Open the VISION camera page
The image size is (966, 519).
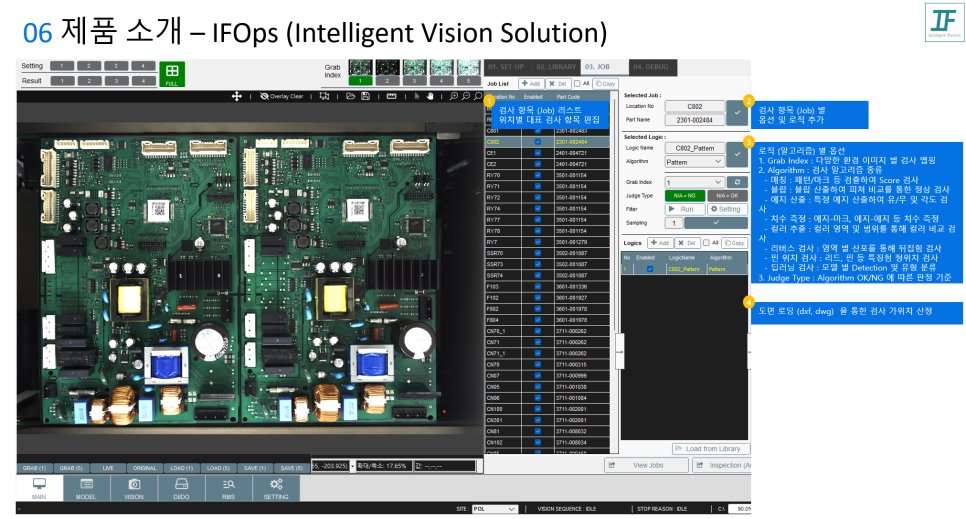coord(134,488)
